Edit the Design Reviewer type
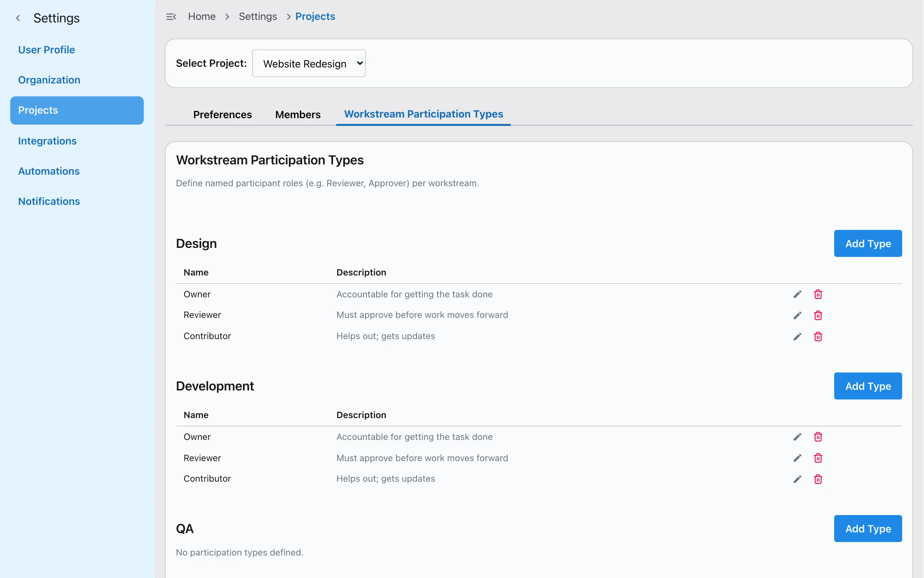This screenshot has width=924, height=578. point(797,315)
